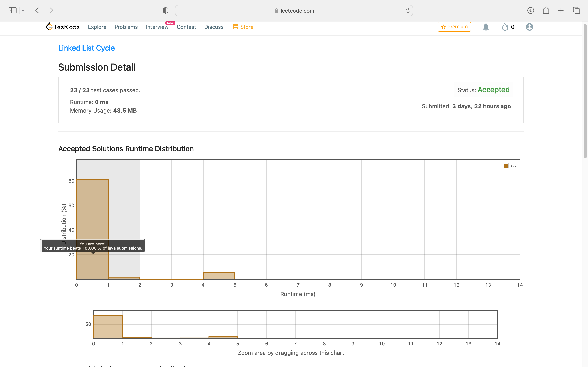Click the streak flame icon
This screenshot has height=367, width=588.
coord(505,27)
